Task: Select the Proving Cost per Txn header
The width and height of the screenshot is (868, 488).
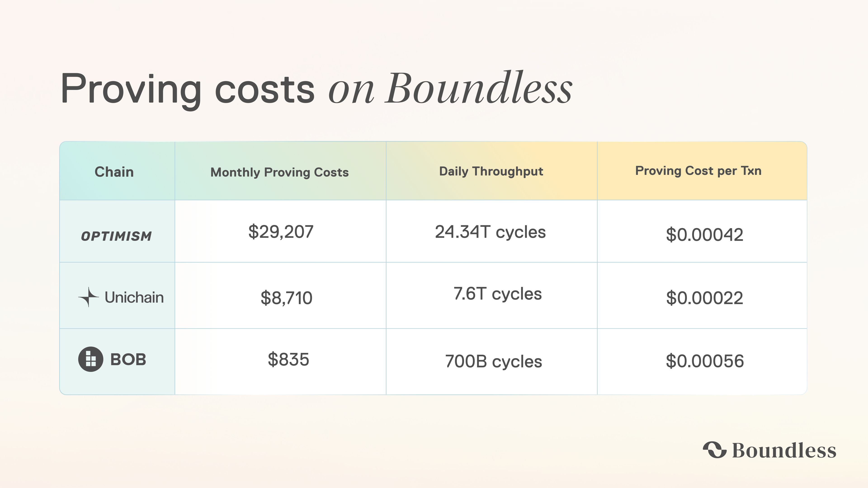Action: click(698, 171)
